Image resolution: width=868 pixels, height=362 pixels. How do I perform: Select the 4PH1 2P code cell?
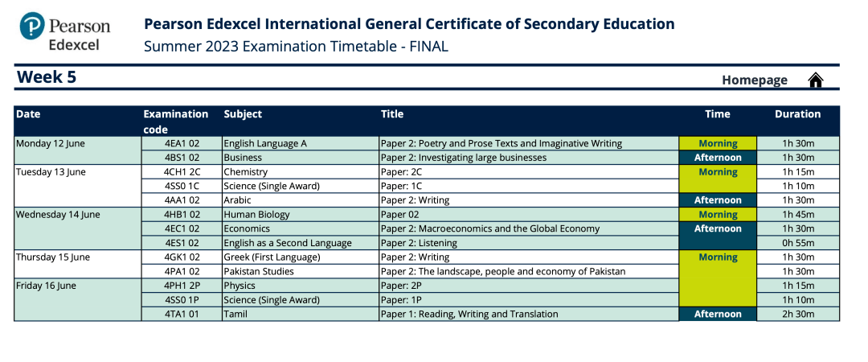tap(182, 286)
